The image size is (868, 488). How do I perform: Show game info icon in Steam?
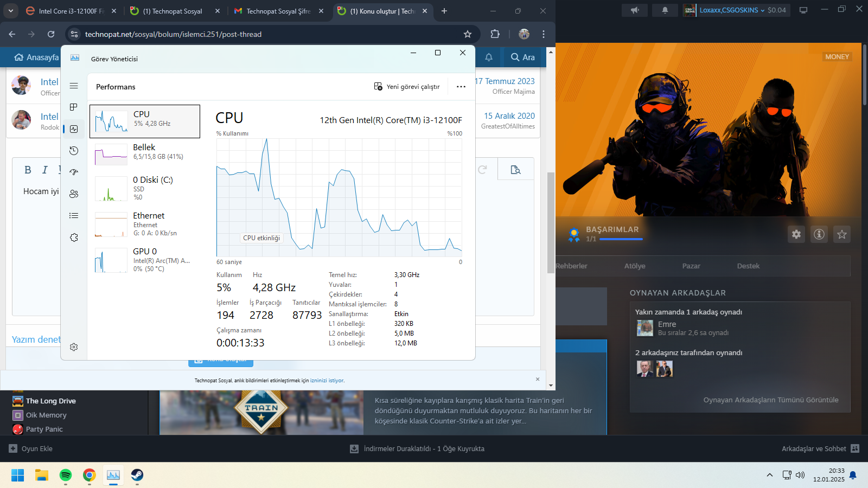click(819, 234)
